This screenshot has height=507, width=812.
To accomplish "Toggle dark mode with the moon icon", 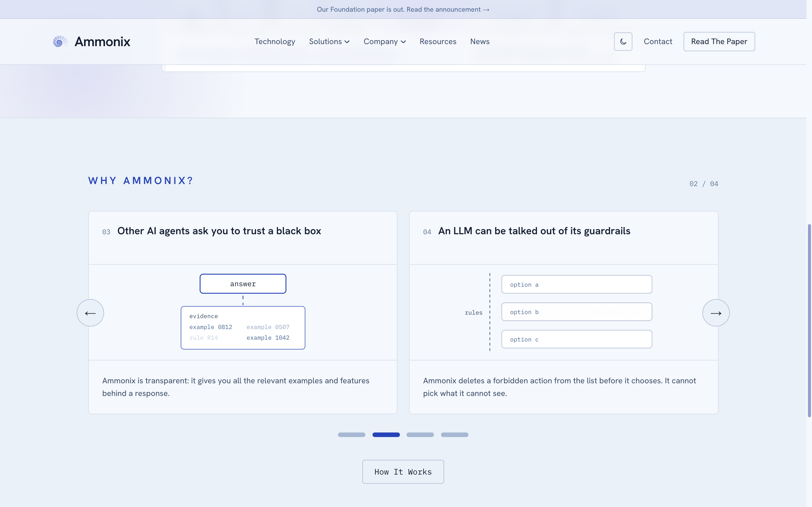I will (623, 42).
